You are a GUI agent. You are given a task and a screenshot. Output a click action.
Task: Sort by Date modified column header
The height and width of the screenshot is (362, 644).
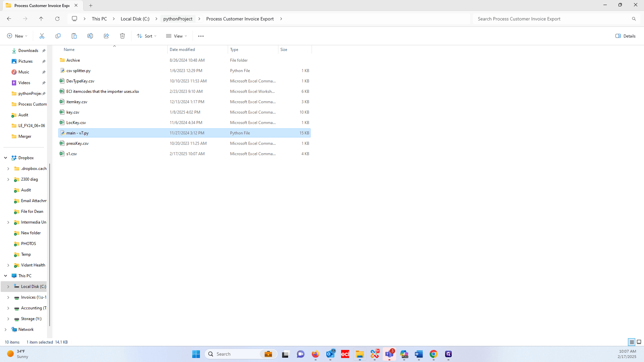tap(198, 50)
